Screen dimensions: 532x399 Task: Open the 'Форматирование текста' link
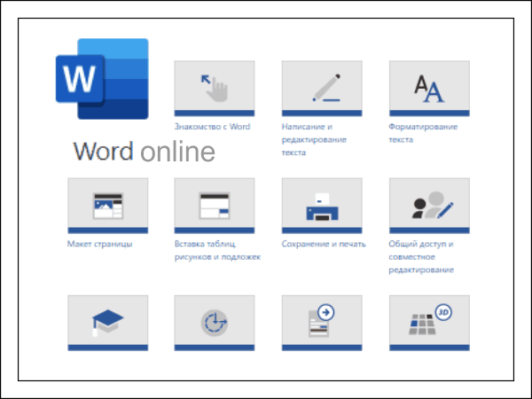click(x=423, y=133)
